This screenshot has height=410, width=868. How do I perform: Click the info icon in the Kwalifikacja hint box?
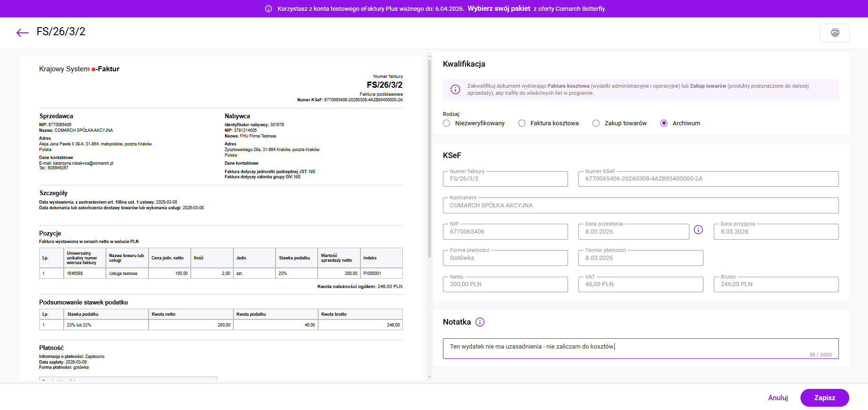tap(455, 90)
